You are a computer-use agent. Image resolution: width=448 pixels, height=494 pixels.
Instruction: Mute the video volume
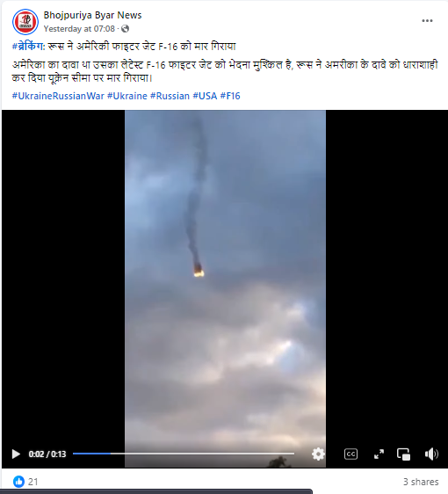pos(431,454)
